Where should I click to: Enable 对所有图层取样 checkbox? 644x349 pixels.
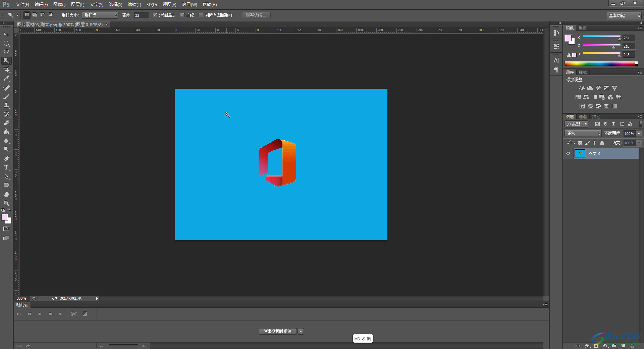point(201,15)
